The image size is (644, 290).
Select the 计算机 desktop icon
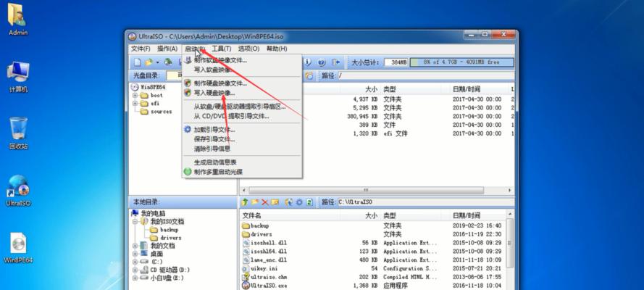[x=17, y=76]
